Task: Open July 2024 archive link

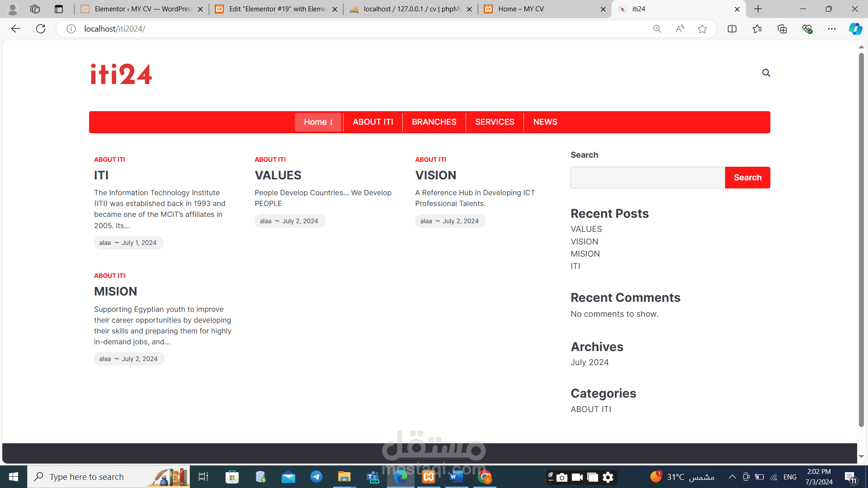Action: click(x=590, y=362)
